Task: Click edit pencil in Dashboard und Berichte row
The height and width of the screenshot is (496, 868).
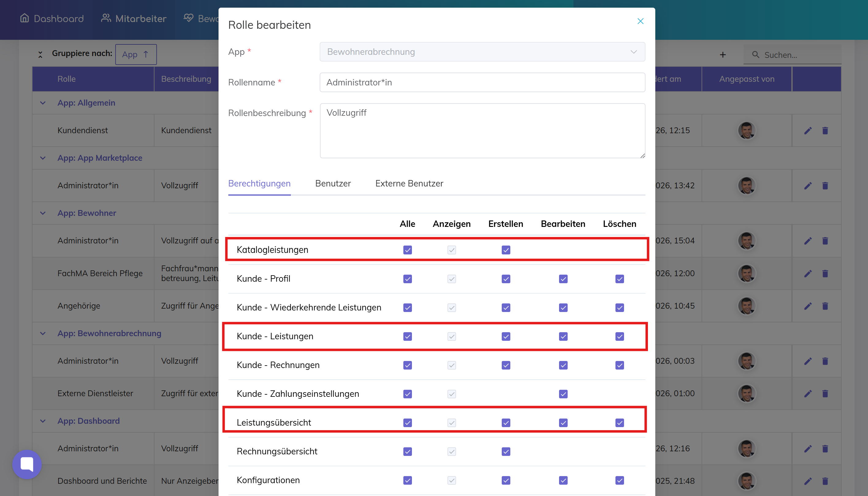Action: click(808, 481)
